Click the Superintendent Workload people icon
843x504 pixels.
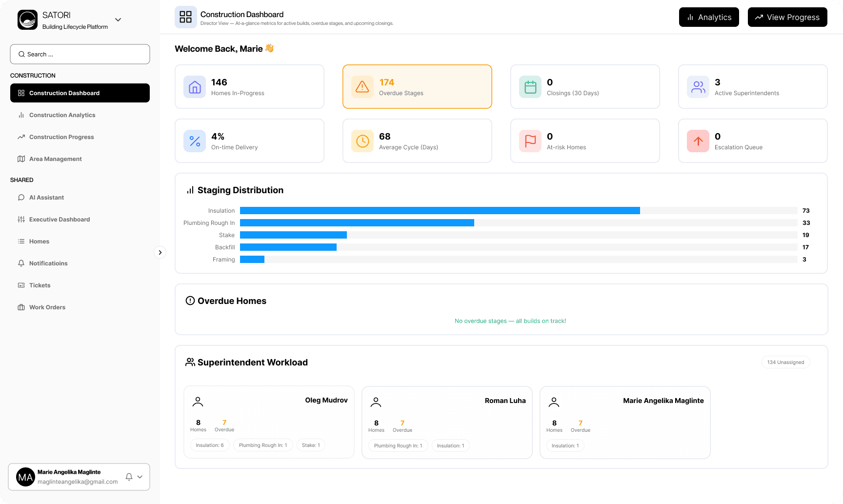[190, 362]
